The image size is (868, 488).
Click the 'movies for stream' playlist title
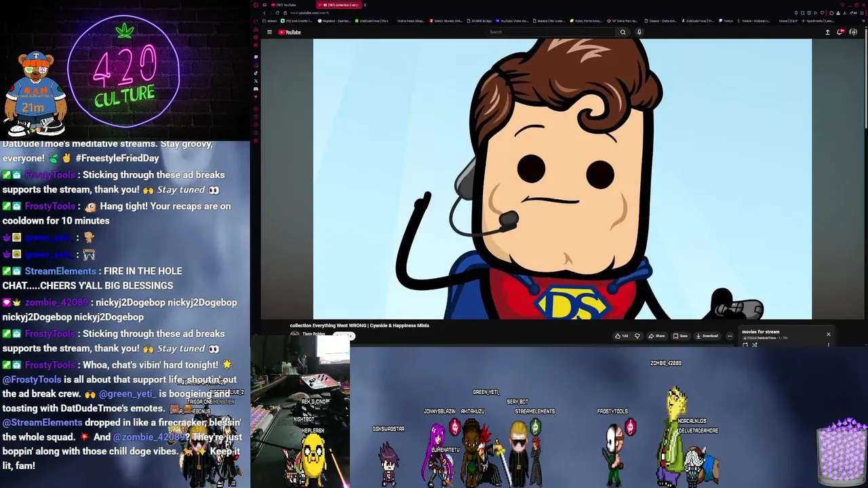(761, 332)
